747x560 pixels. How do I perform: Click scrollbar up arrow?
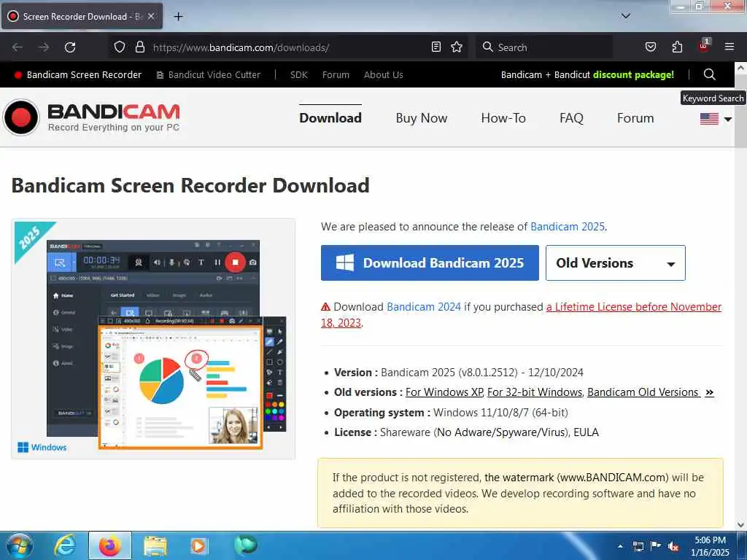(740, 68)
